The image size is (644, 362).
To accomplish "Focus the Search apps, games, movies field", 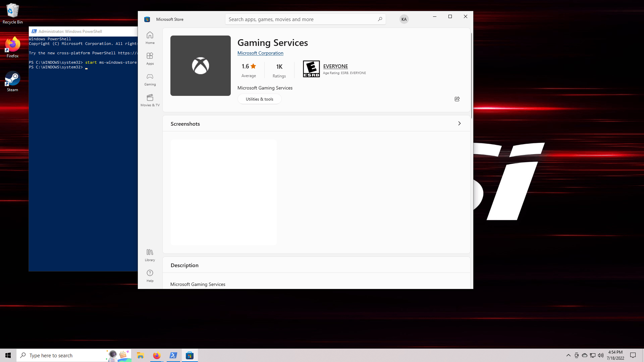I will pyautogui.click(x=305, y=19).
